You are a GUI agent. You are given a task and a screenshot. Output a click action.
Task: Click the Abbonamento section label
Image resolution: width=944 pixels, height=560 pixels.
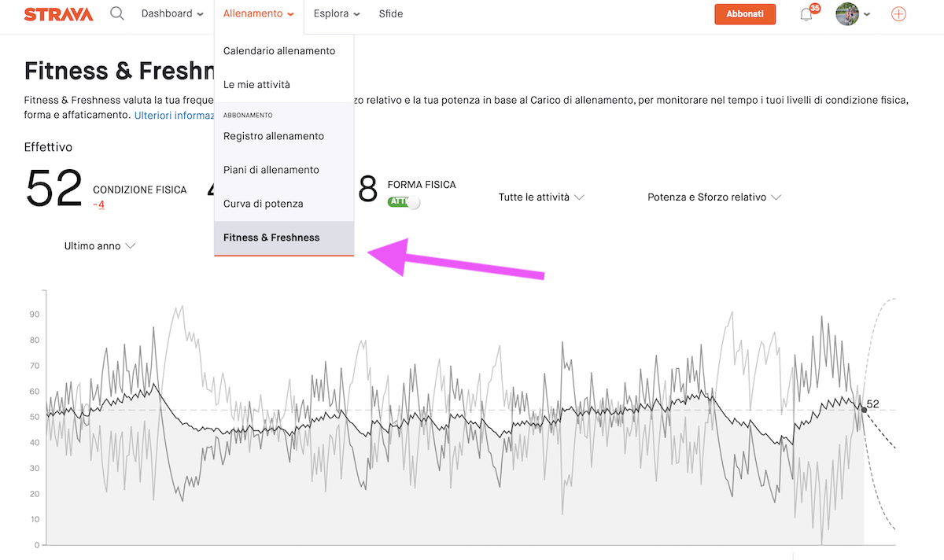point(248,115)
